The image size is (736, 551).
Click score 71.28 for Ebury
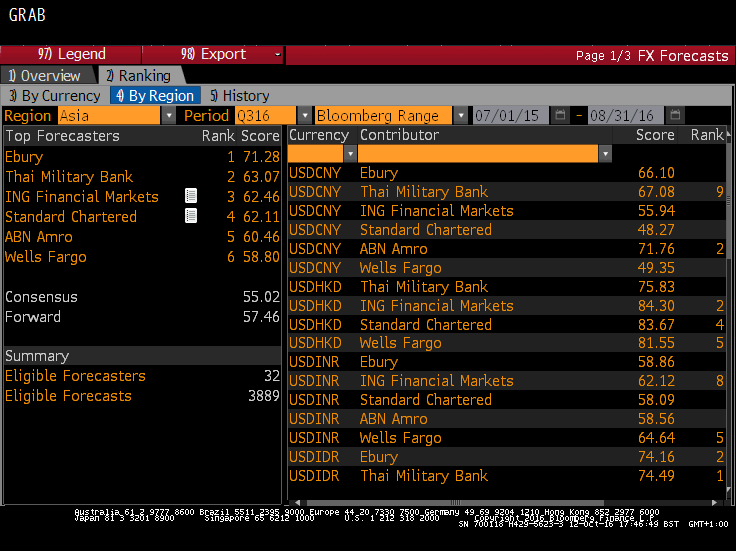click(261, 157)
